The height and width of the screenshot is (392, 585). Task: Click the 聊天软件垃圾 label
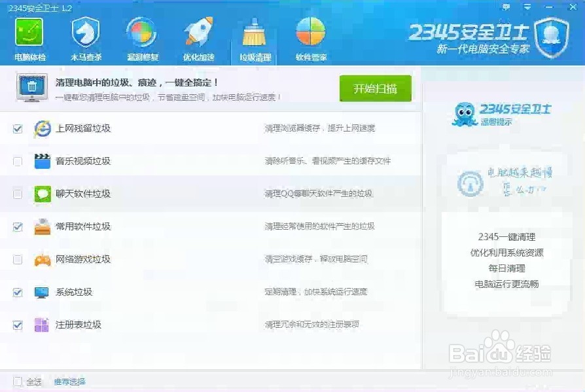83,194
